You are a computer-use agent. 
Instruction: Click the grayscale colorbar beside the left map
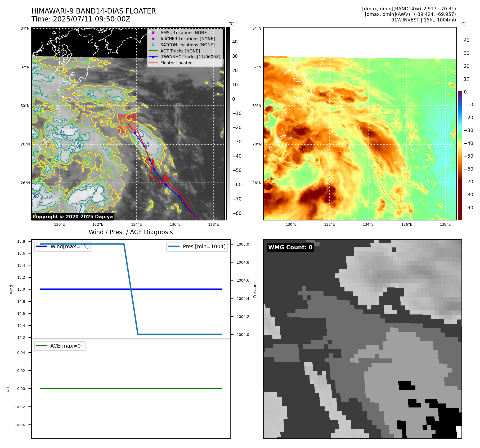[228, 123]
